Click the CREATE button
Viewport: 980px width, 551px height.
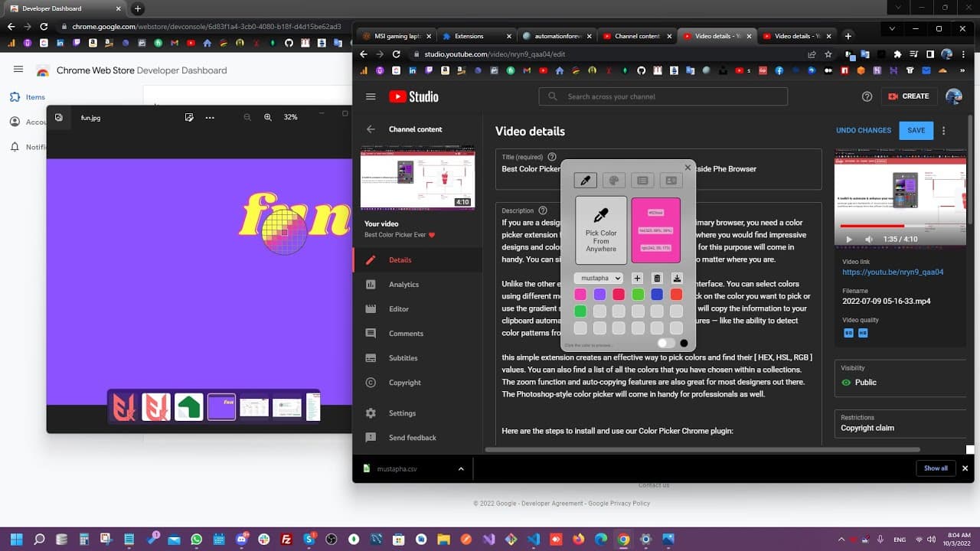909,96
